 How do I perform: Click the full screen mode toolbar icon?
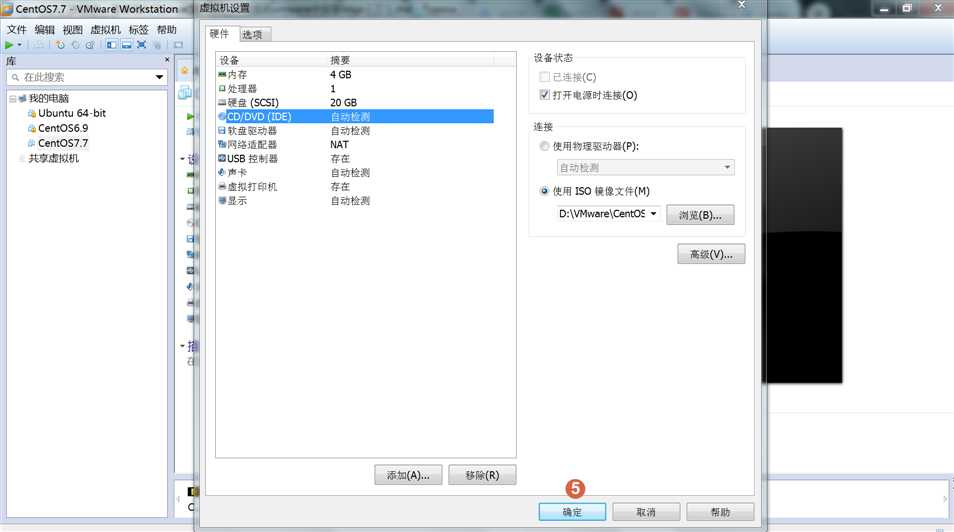tap(142, 45)
